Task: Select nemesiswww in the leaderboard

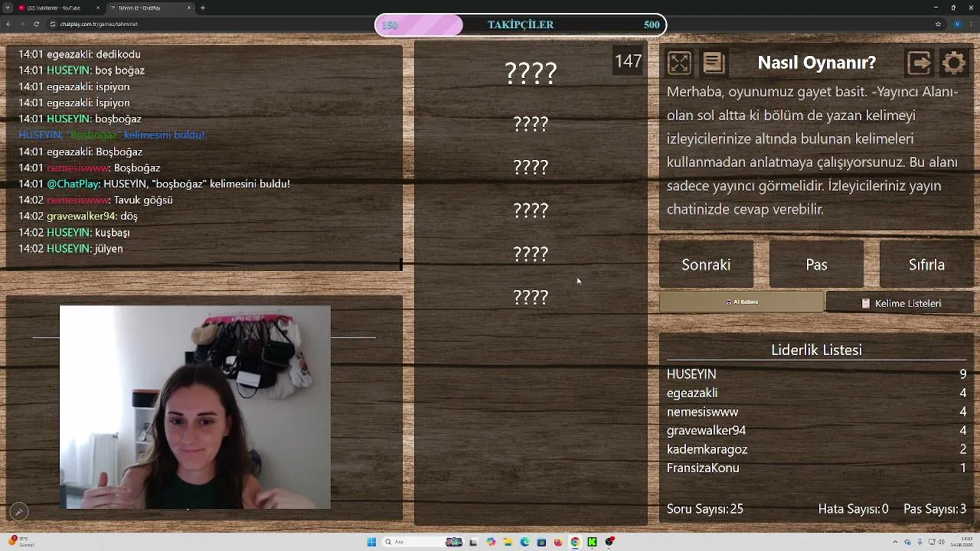Action: coord(816,412)
